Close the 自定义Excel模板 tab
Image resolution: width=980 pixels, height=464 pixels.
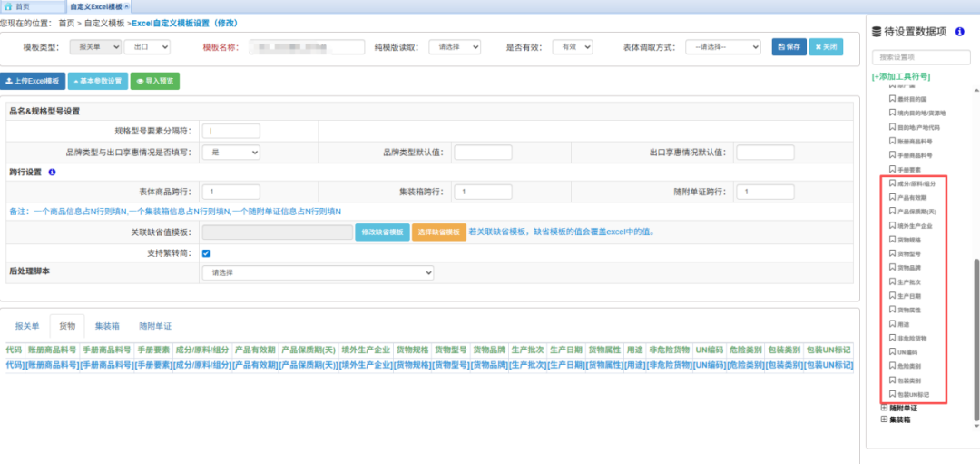pos(126,6)
